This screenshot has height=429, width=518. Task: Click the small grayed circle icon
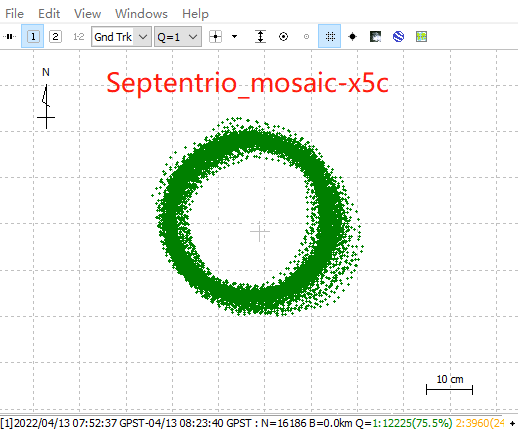306,36
